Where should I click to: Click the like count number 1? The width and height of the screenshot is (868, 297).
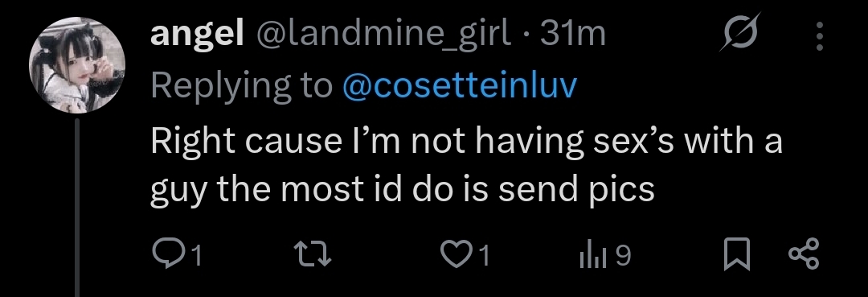(x=483, y=257)
